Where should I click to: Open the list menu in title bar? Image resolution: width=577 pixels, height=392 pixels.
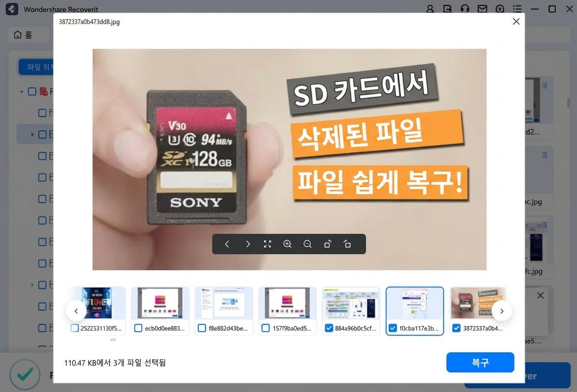pos(517,9)
